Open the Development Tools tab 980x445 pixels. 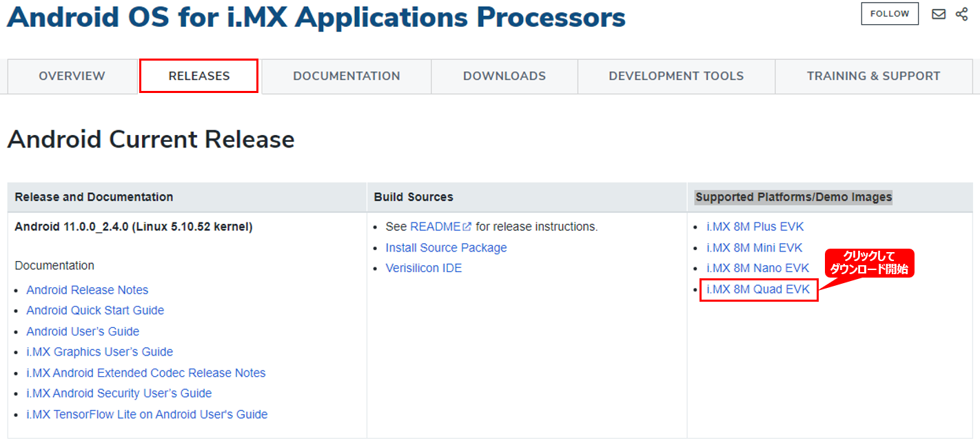[x=675, y=76]
